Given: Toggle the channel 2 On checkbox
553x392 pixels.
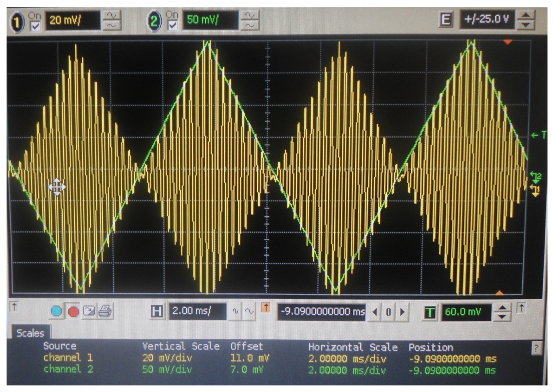Looking at the screenshot, I should pos(172,25).
